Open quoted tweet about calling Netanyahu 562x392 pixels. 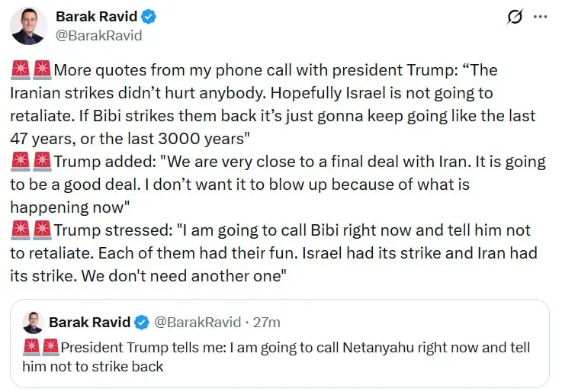coord(280,344)
